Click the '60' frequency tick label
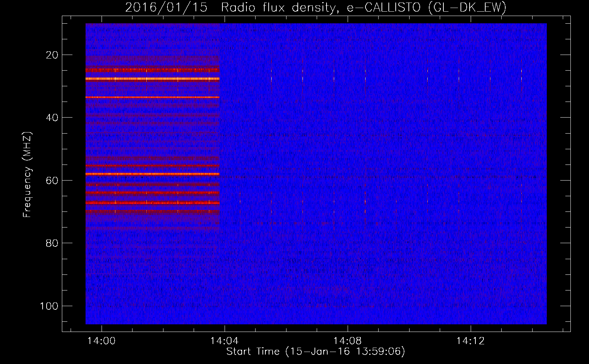 (52, 181)
